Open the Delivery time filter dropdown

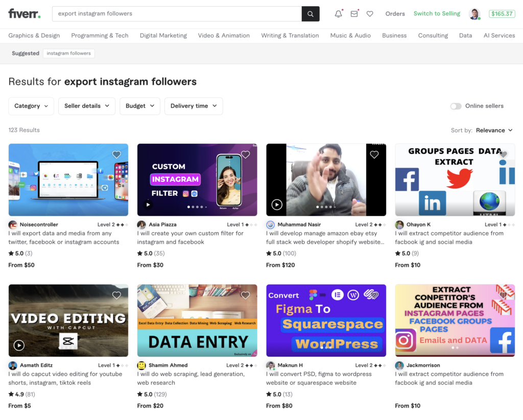(193, 106)
